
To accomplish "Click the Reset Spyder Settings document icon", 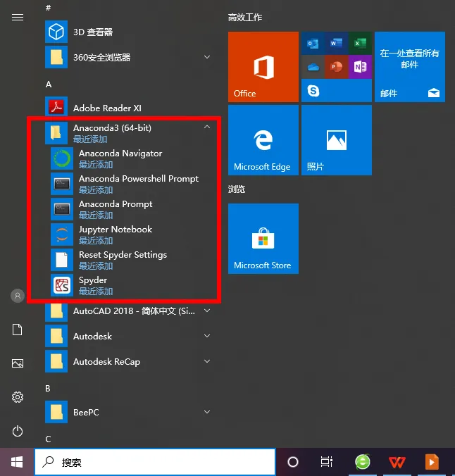I will [62, 260].
